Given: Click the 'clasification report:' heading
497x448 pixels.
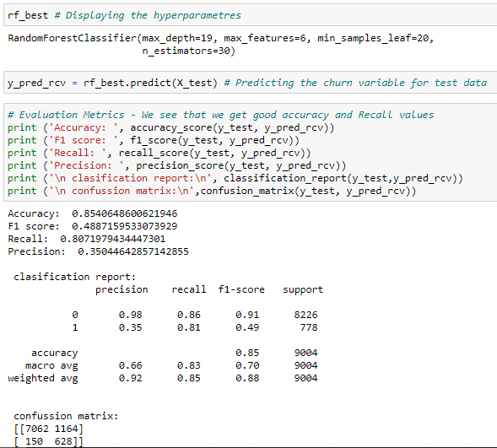Looking at the screenshot, I should coord(74,277).
